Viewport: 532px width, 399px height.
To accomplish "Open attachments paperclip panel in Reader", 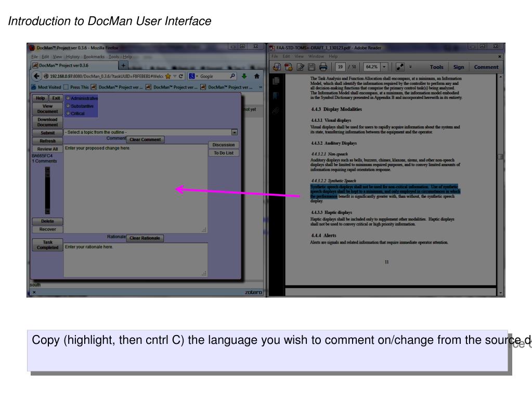I will click(276, 111).
